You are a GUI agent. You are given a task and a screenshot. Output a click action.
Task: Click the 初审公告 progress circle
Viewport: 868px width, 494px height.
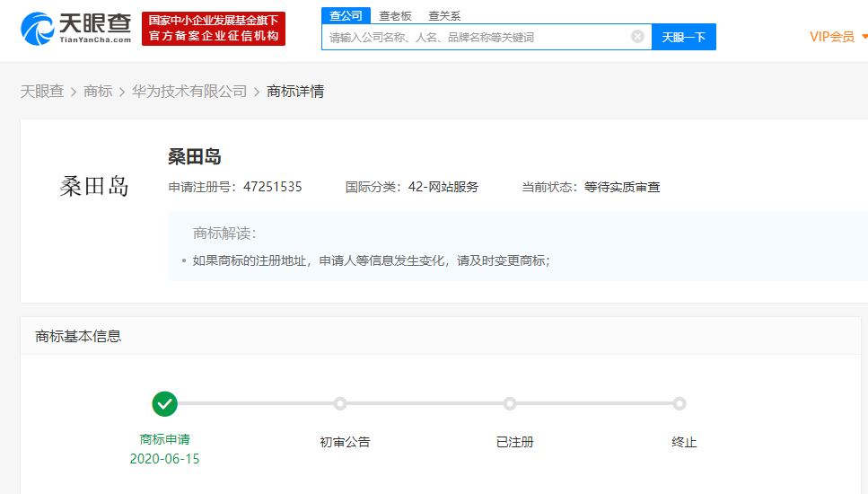pos(340,404)
